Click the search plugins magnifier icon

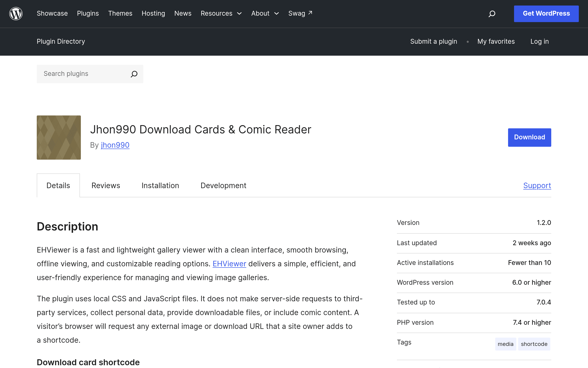(x=134, y=74)
